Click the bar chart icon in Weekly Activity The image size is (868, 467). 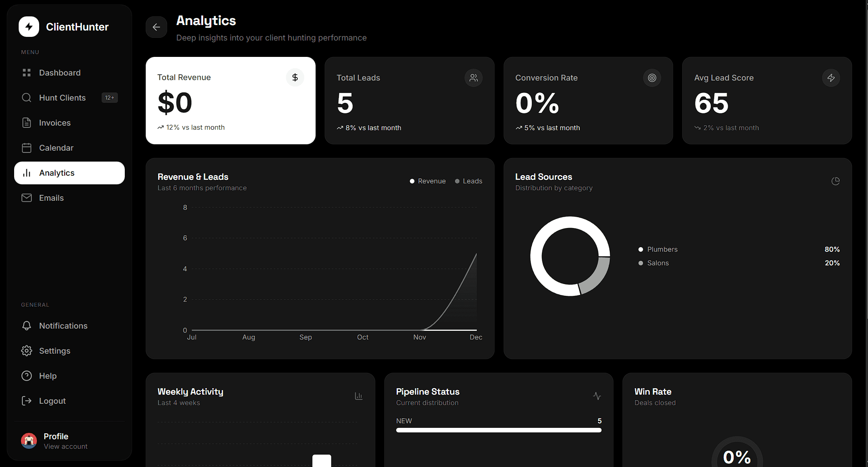[x=358, y=396]
